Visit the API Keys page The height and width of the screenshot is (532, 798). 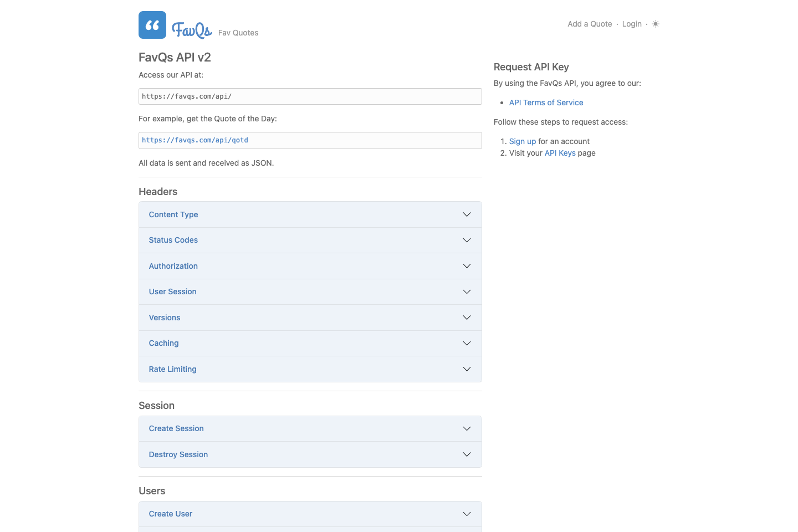pyautogui.click(x=560, y=153)
